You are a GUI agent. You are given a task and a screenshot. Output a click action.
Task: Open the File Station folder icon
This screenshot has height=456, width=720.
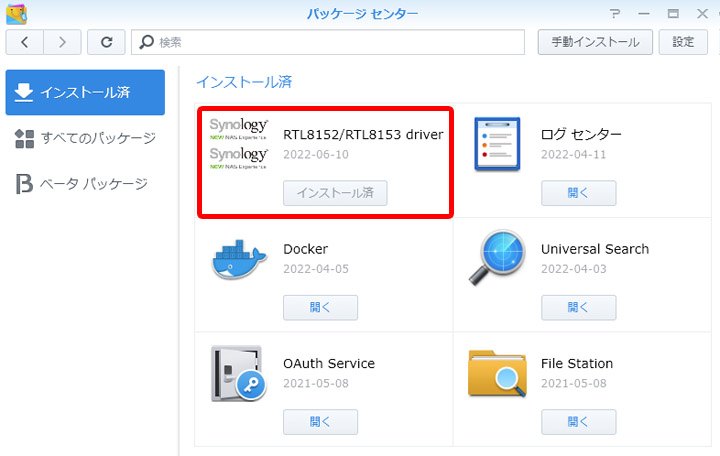(x=497, y=374)
